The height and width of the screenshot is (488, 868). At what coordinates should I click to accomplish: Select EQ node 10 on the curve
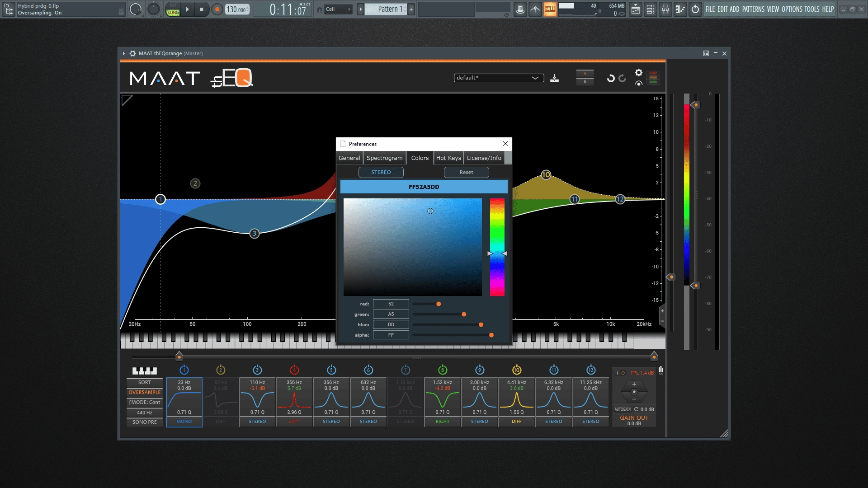pyautogui.click(x=546, y=175)
